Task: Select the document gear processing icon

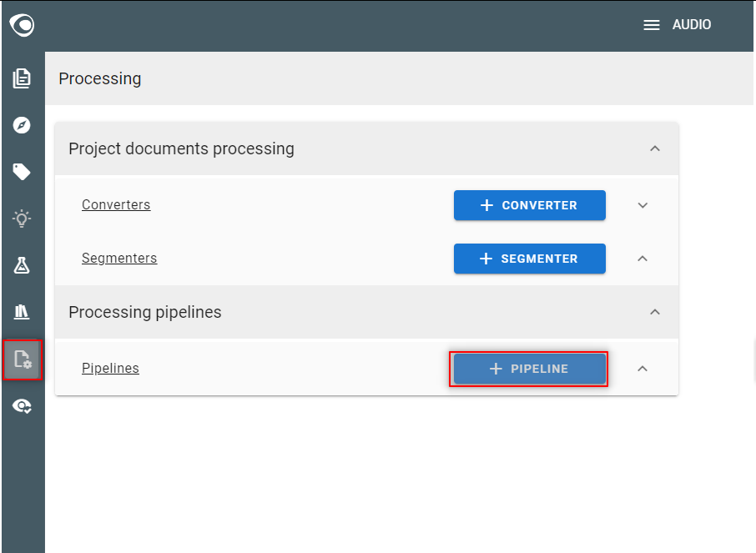Action: pyautogui.click(x=23, y=359)
